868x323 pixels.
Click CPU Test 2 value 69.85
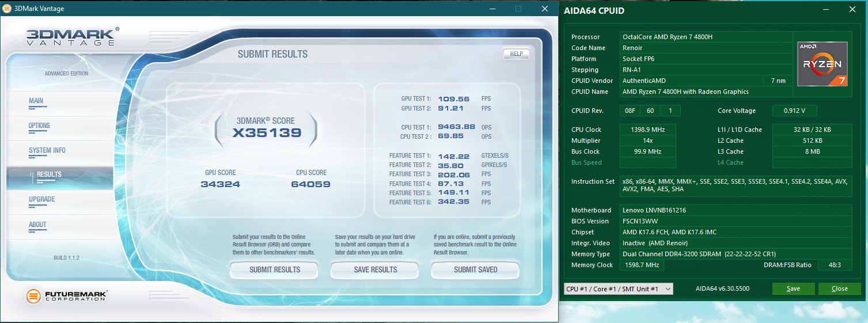(451, 136)
